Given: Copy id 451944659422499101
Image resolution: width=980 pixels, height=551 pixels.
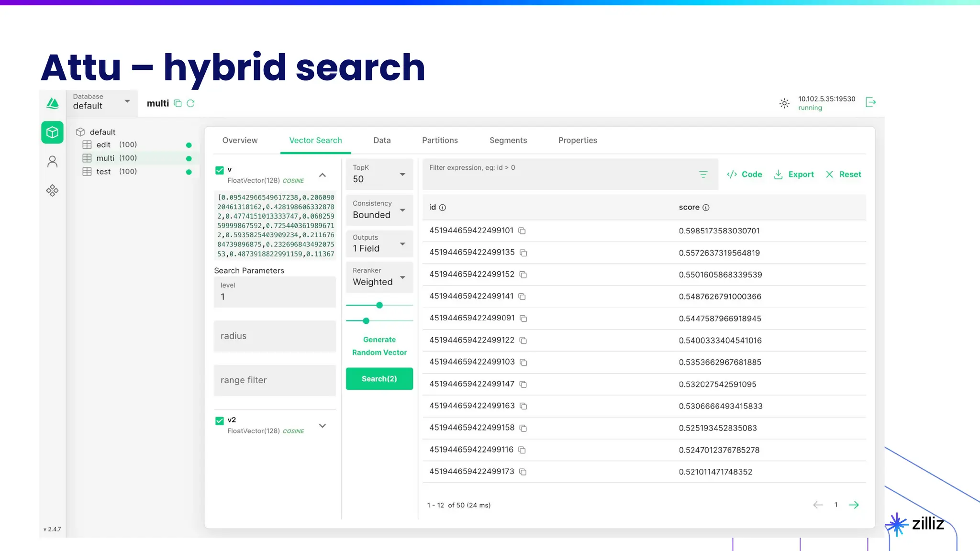Looking at the screenshot, I should [x=522, y=231].
